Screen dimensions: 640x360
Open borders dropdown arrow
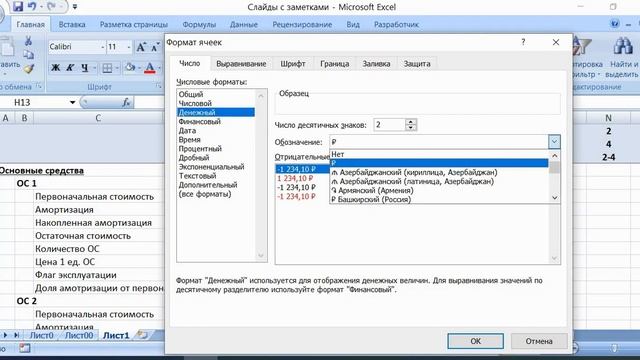(x=117, y=68)
